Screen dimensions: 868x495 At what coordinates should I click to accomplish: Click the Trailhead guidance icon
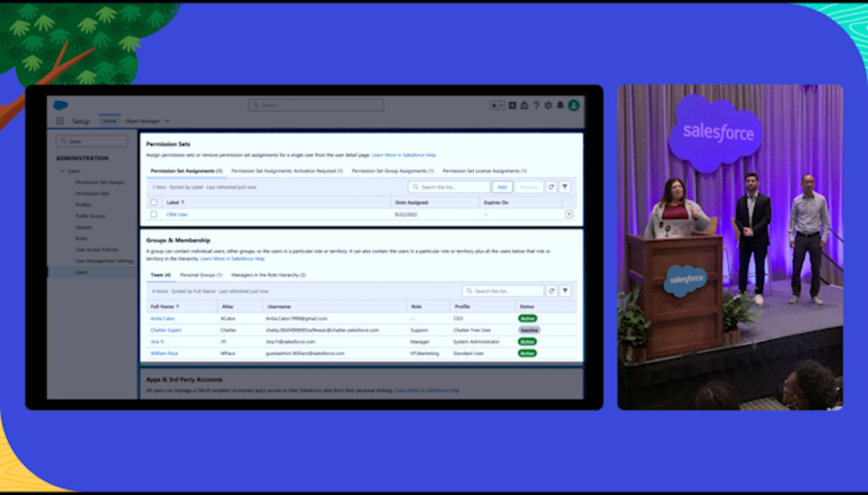[525, 106]
